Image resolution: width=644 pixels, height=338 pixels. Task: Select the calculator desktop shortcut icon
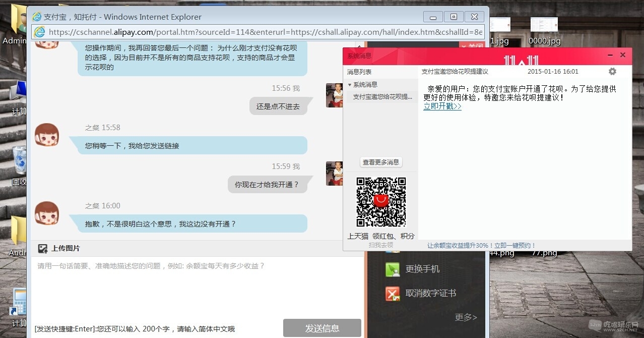click(20, 302)
